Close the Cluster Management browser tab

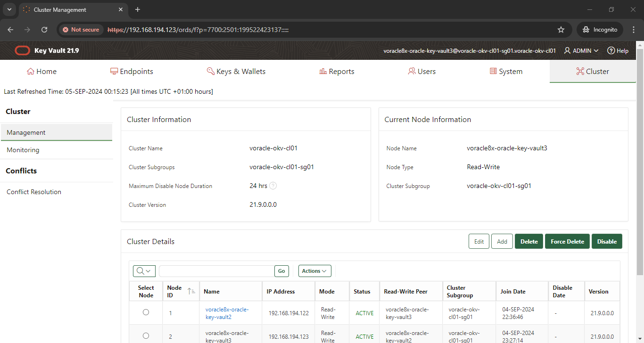[x=121, y=9]
